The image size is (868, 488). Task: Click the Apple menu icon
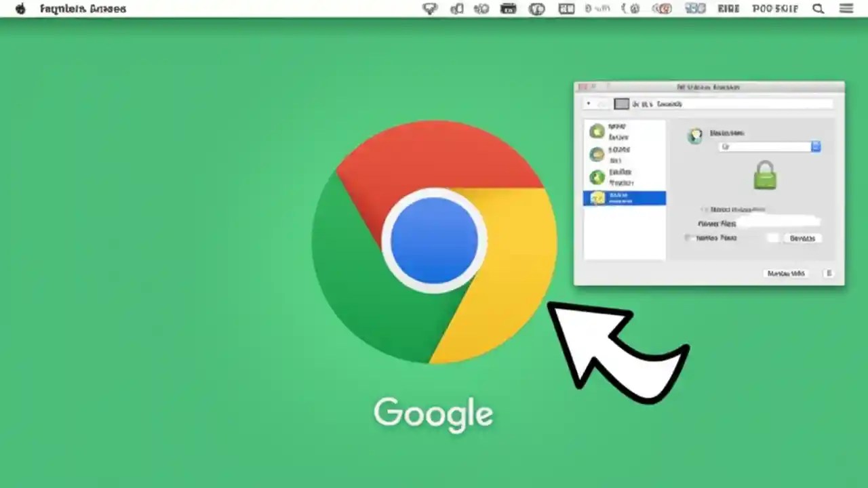pyautogui.click(x=20, y=9)
